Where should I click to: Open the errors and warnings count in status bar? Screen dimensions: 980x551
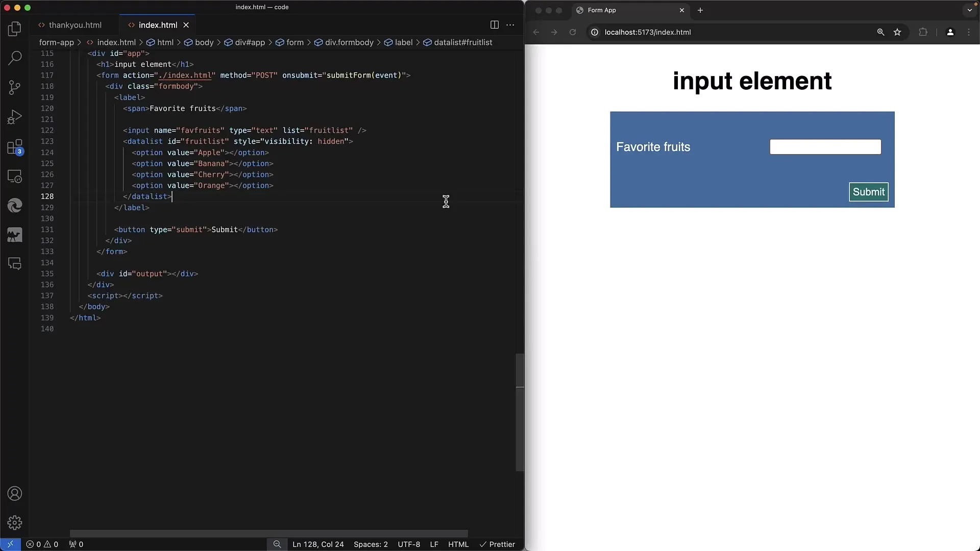42,544
